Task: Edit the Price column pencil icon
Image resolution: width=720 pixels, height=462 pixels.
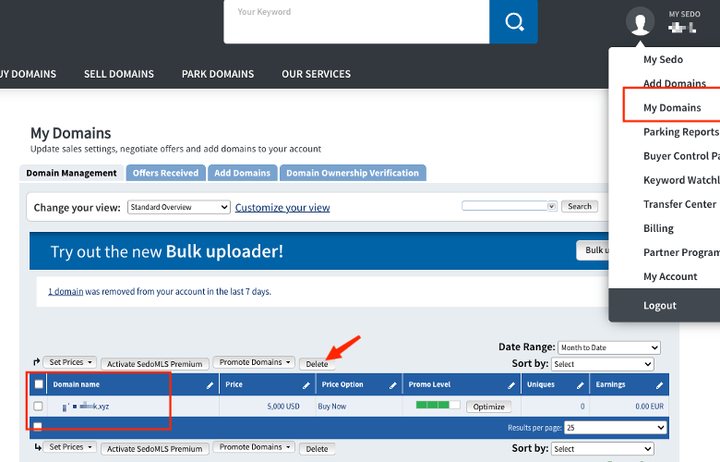Action: tap(306, 385)
